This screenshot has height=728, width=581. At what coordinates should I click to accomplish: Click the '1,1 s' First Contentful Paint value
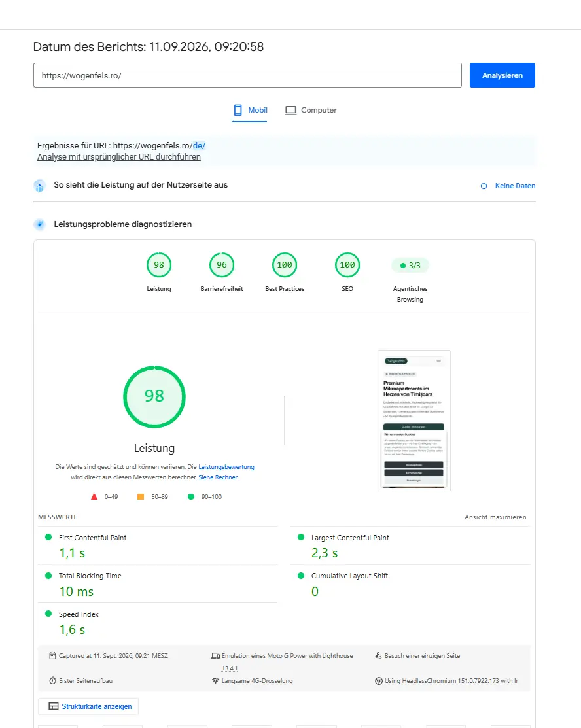coord(72,553)
